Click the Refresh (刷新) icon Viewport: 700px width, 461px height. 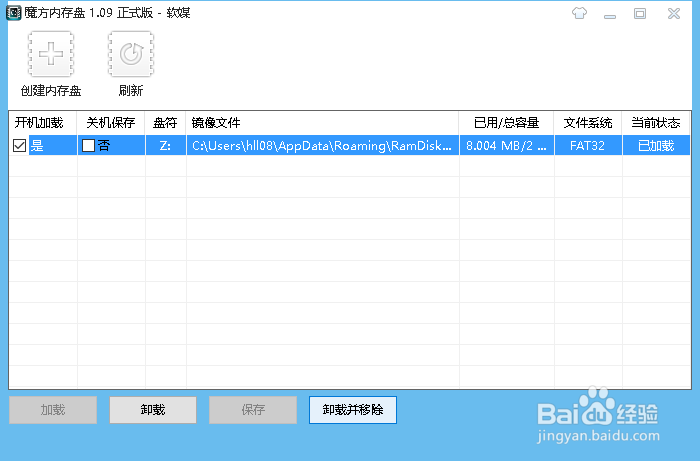(131, 54)
